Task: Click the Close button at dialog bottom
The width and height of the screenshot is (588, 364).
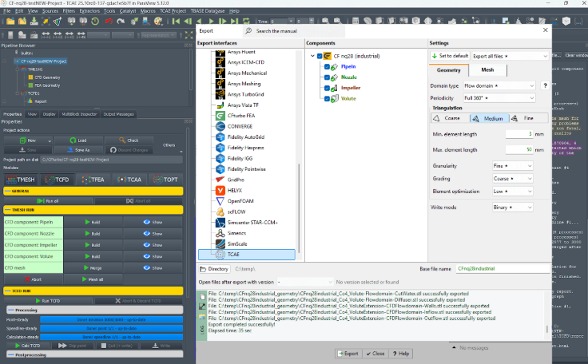Action: click(x=375, y=354)
